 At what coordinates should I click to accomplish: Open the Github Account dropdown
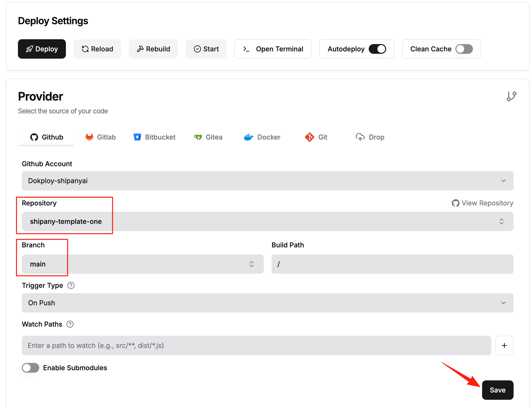coord(267,181)
